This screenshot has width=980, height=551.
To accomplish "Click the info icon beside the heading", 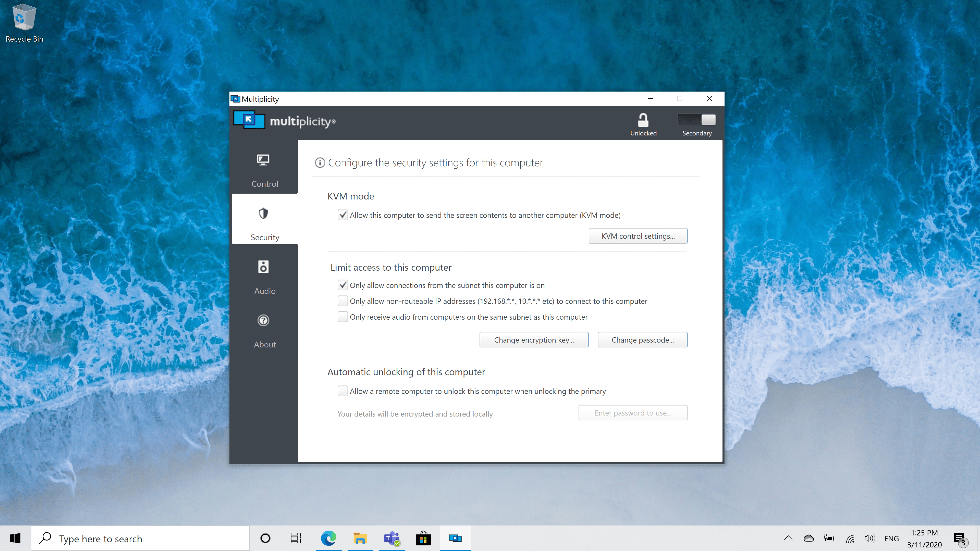I will tap(320, 163).
